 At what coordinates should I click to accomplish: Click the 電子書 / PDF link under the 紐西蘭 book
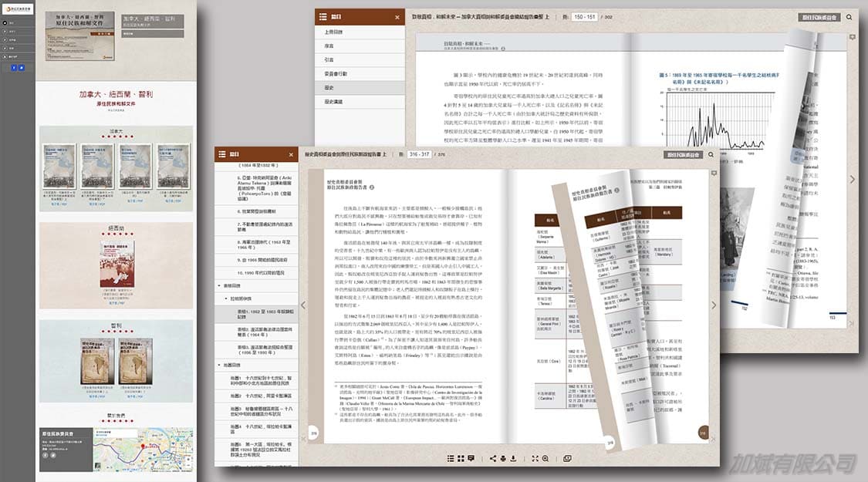pyautogui.click(x=117, y=303)
